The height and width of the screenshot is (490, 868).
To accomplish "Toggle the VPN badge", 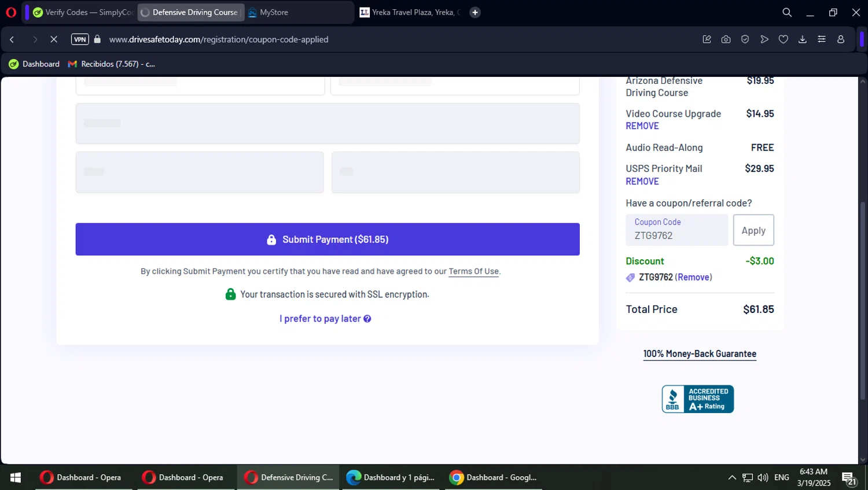I will (x=80, y=39).
